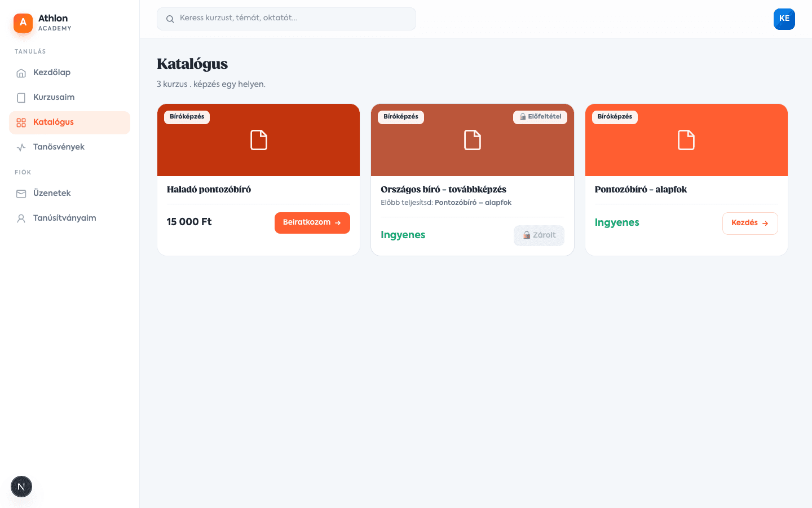812x508 pixels.
Task: Click the book icon next to Kurzusaim
Action: coord(21,98)
